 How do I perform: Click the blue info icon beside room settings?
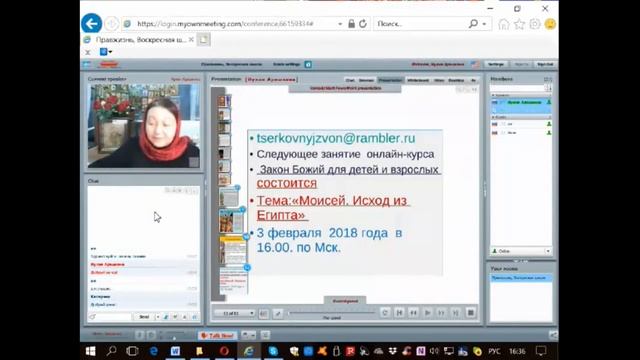pyautogui.click(x=308, y=64)
